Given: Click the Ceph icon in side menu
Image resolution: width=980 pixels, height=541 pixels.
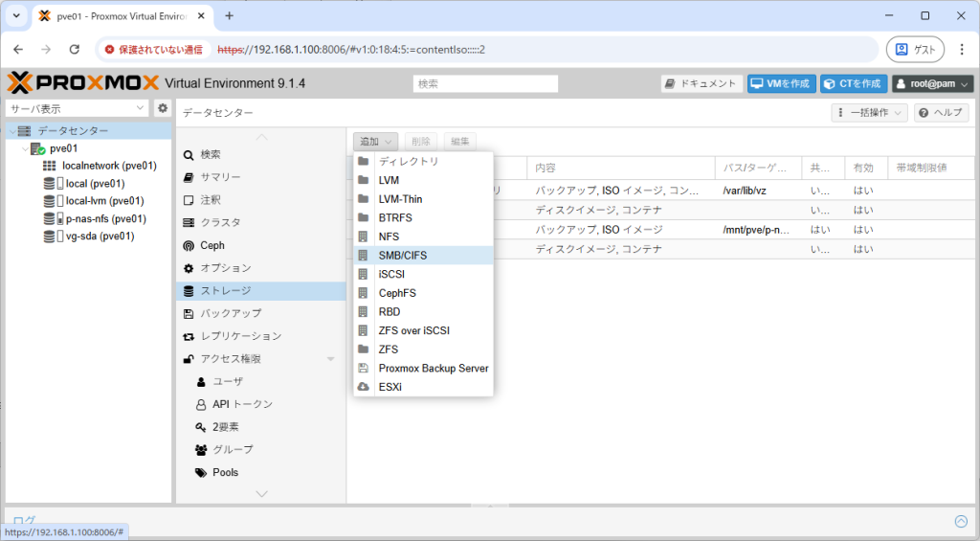Looking at the screenshot, I should coord(189,246).
